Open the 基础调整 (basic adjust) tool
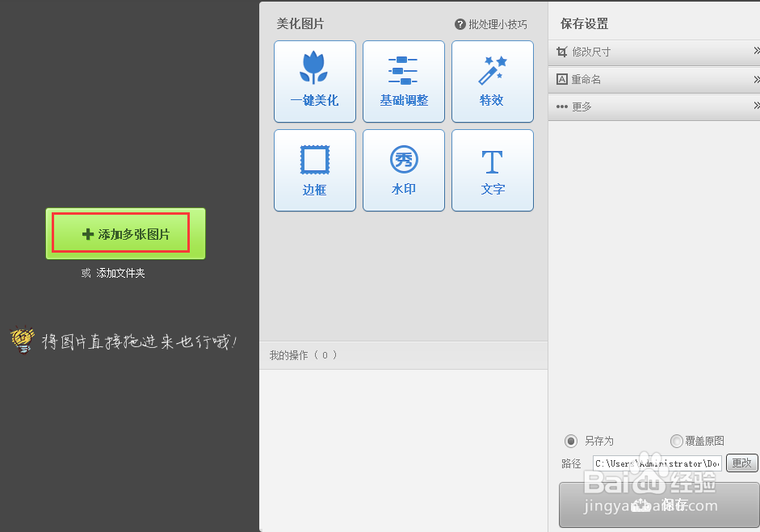 [403, 81]
